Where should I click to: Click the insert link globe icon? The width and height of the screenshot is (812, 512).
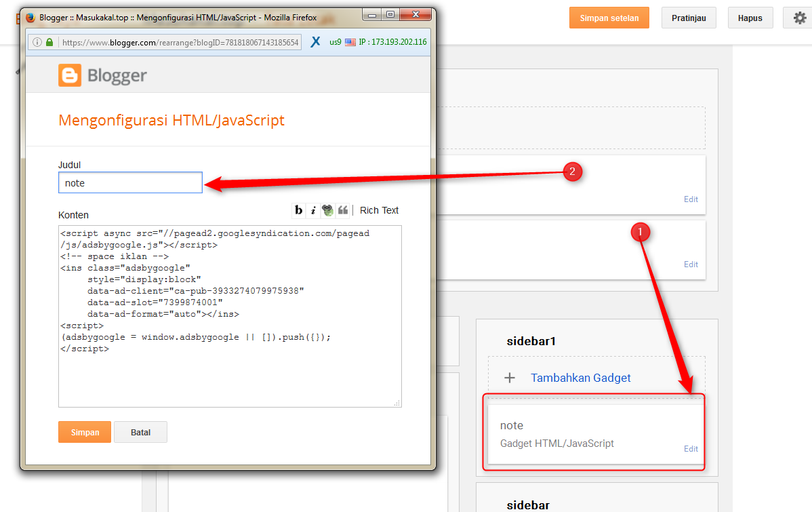[327, 210]
